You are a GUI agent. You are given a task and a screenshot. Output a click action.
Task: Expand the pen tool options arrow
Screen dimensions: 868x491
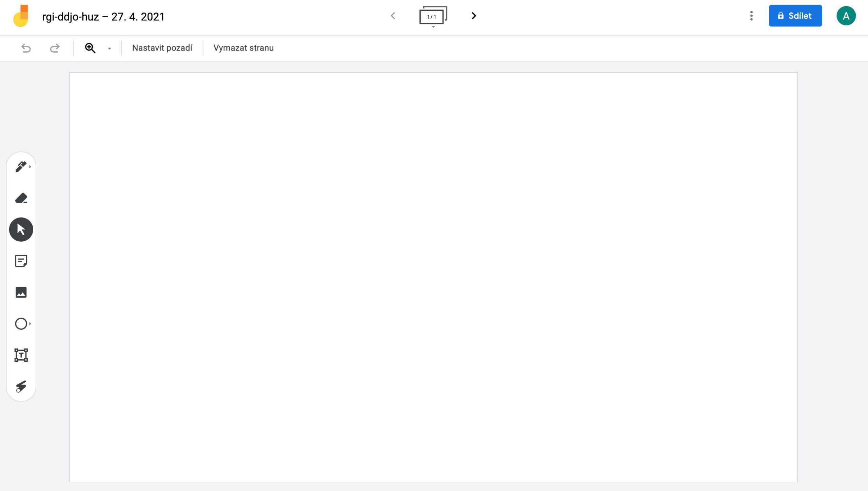(31, 166)
